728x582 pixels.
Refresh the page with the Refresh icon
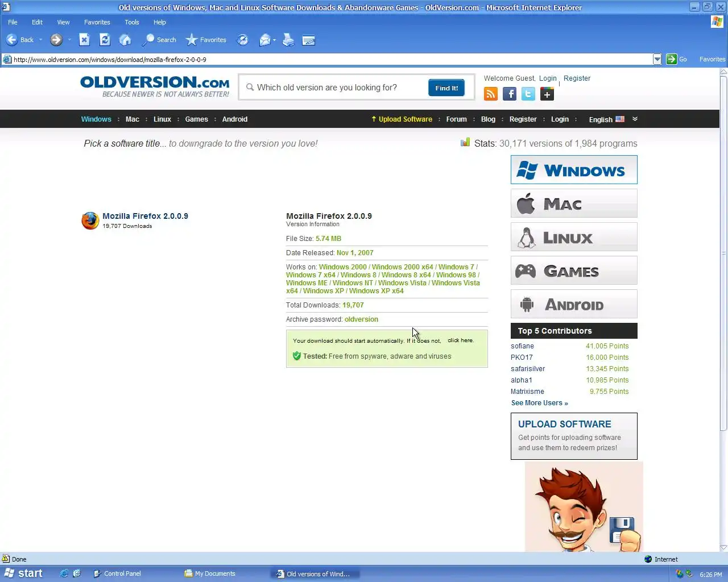[105, 40]
